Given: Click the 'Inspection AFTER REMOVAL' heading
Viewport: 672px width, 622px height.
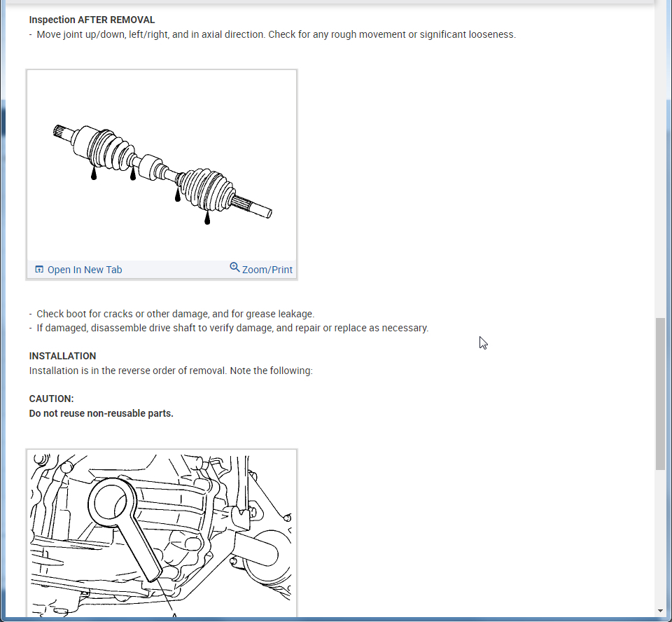Looking at the screenshot, I should click(92, 20).
